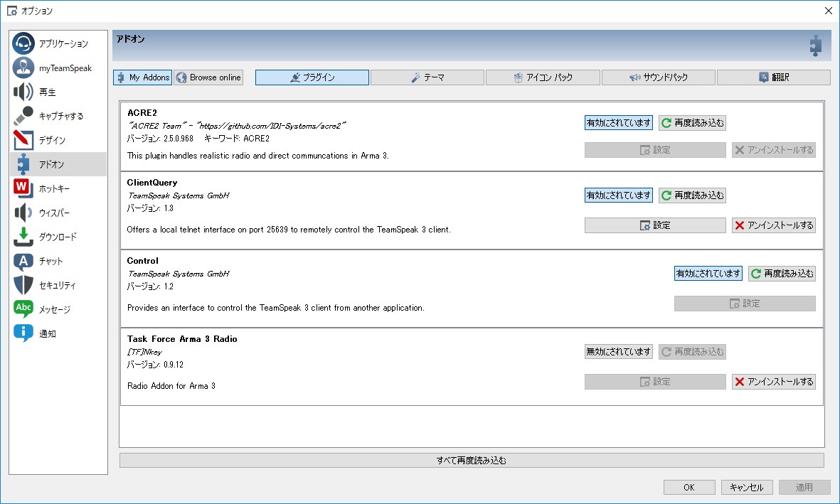Select the プラグイン tab
The width and height of the screenshot is (840, 504).
pos(312,77)
